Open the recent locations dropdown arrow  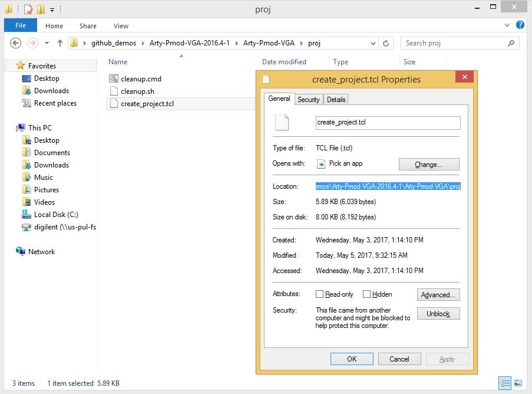pos(47,43)
